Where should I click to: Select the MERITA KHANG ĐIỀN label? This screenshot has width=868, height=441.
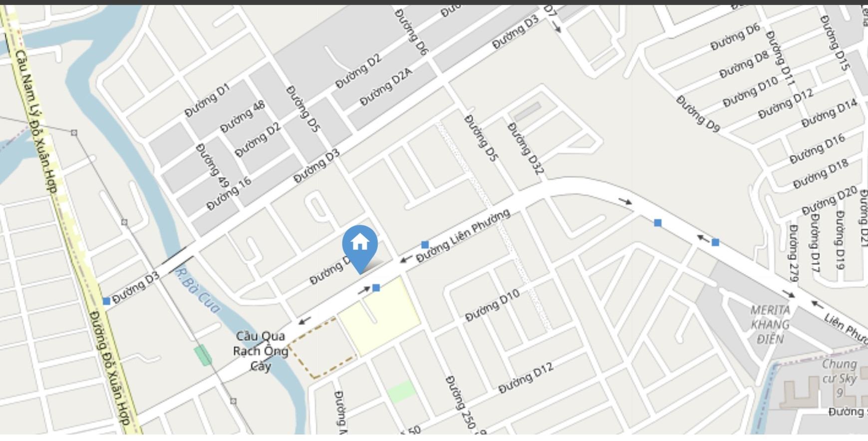pos(770,325)
